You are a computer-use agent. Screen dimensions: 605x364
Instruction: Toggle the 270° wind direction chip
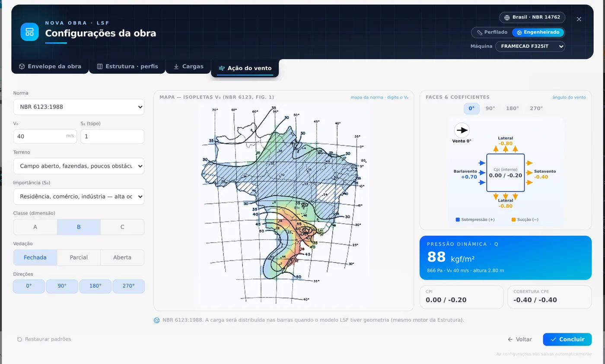click(129, 286)
